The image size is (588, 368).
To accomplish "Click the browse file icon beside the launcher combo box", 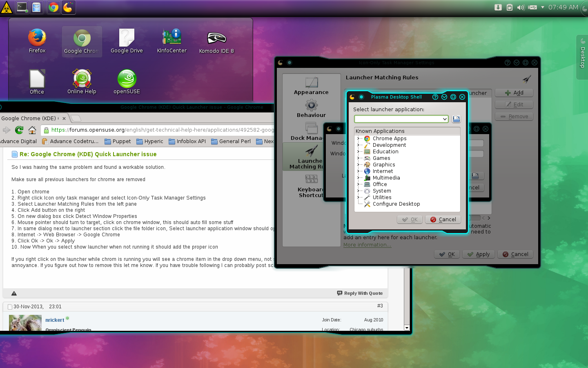I will pyautogui.click(x=456, y=119).
